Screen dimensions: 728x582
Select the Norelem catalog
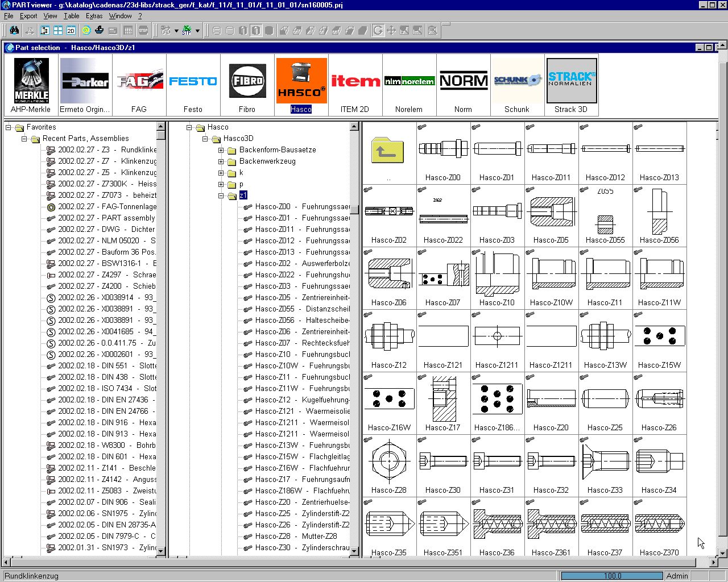[409, 85]
